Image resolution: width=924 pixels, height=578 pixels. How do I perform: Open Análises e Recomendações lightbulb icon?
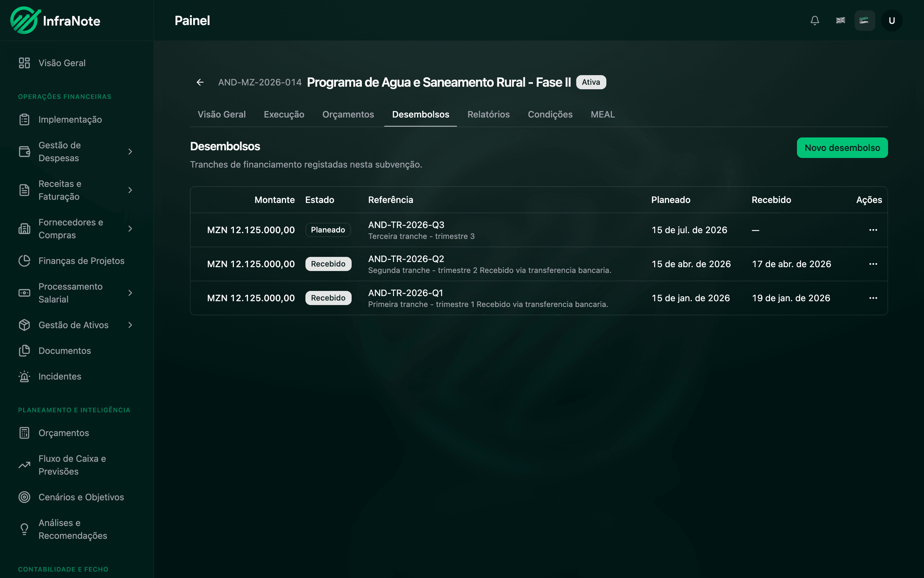(x=24, y=529)
